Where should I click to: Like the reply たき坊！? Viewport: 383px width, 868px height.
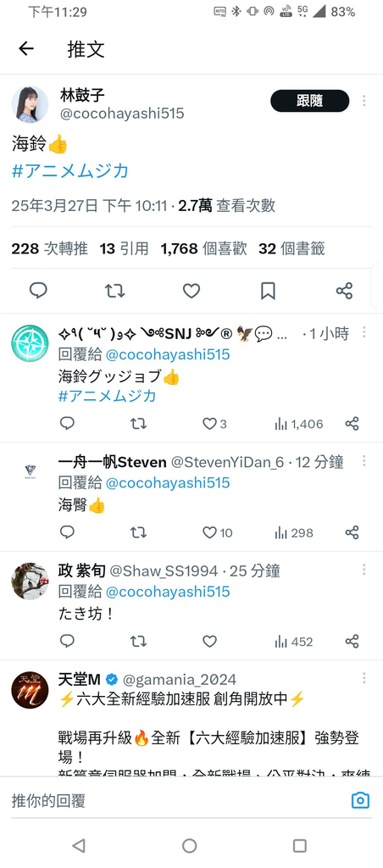coord(209,642)
